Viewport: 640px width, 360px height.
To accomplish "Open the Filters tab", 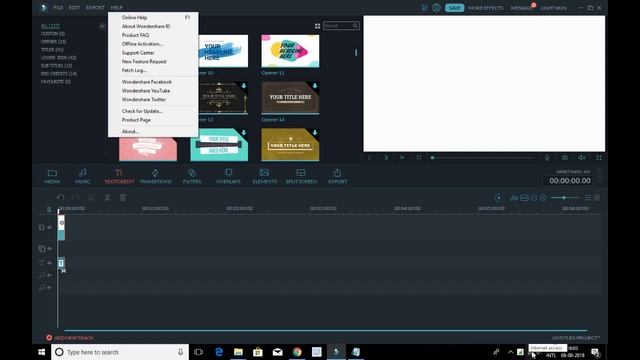I will click(x=192, y=176).
